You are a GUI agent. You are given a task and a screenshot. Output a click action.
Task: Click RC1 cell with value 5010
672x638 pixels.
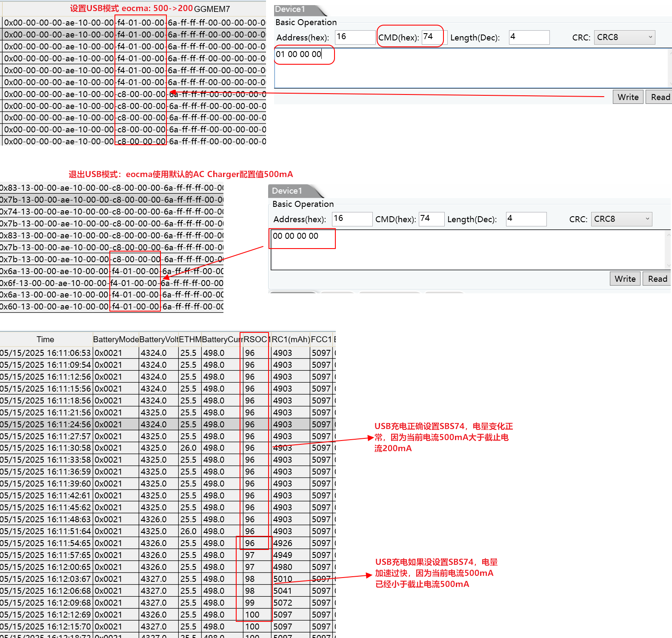[291, 579]
